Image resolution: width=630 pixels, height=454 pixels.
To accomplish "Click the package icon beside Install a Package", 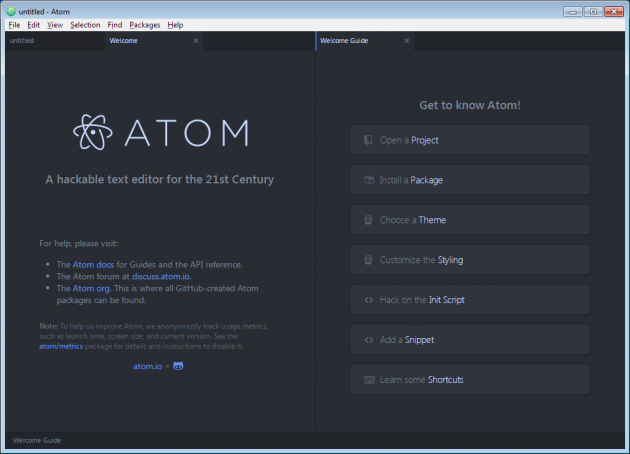I will [x=368, y=180].
